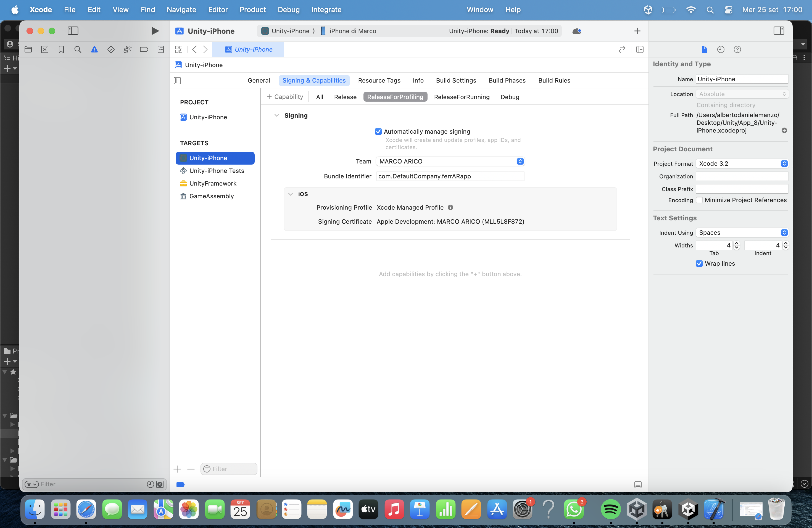Image resolution: width=812 pixels, height=528 pixels.
Task: Select the GameAssembly target
Action: coord(215,196)
